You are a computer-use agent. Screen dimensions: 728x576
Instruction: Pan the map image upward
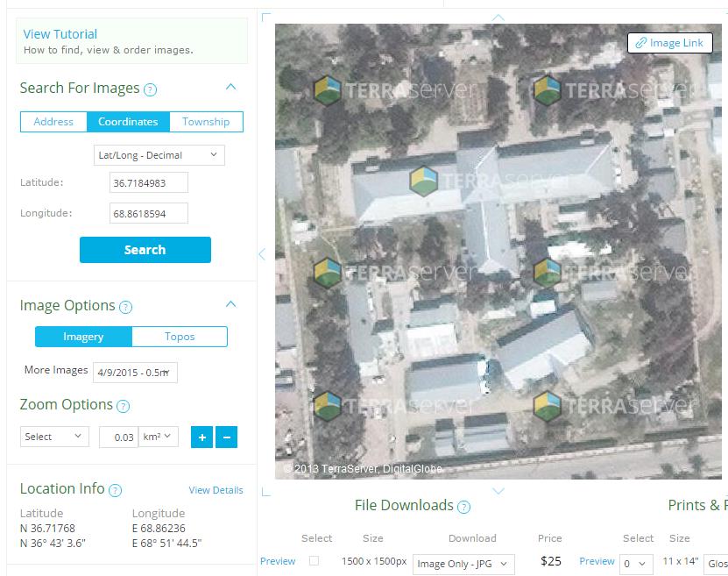[498, 18]
